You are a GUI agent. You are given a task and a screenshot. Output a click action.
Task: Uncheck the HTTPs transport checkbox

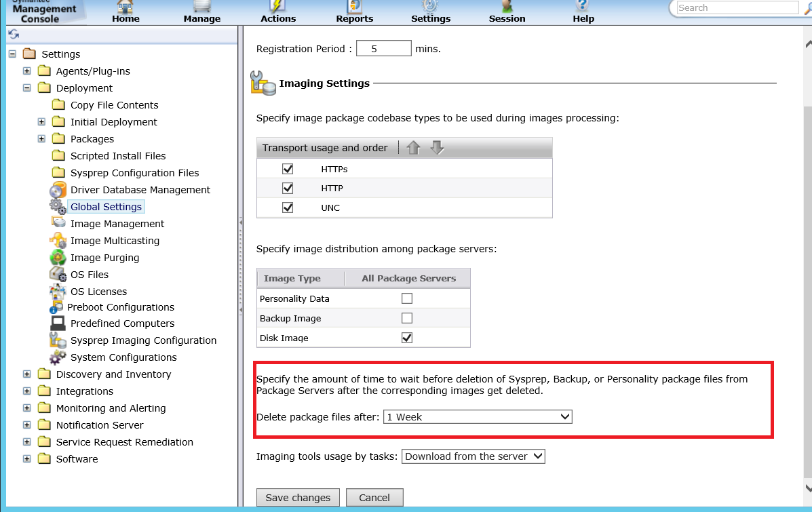[x=288, y=169]
